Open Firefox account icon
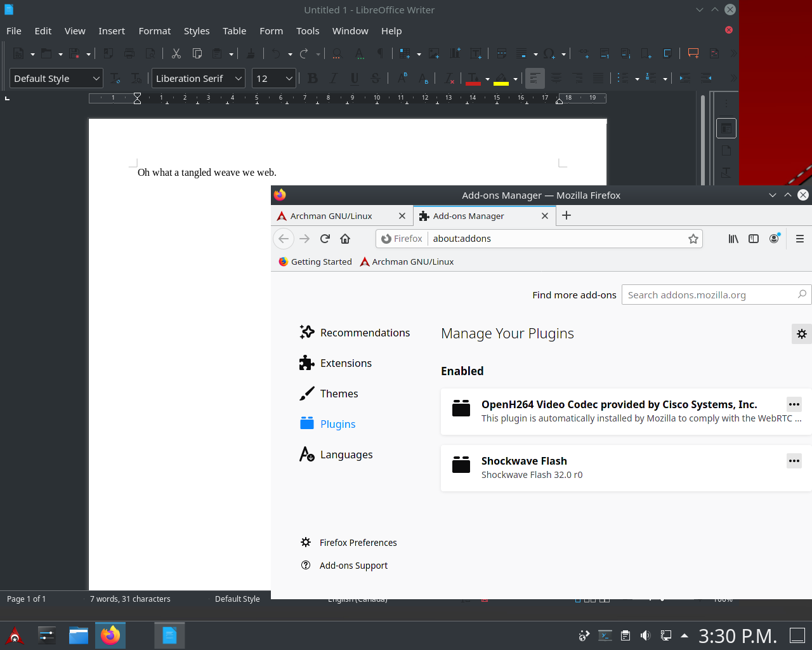This screenshot has height=650, width=812. click(774, 239)
